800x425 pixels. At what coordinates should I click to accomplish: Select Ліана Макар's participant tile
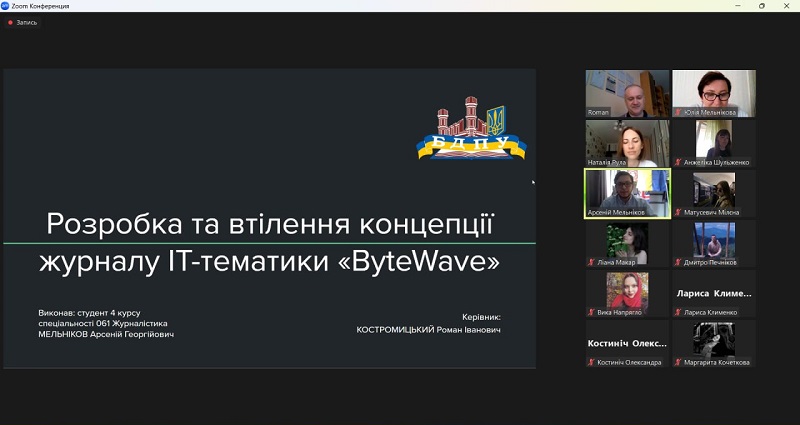click(x=628, y=243)
